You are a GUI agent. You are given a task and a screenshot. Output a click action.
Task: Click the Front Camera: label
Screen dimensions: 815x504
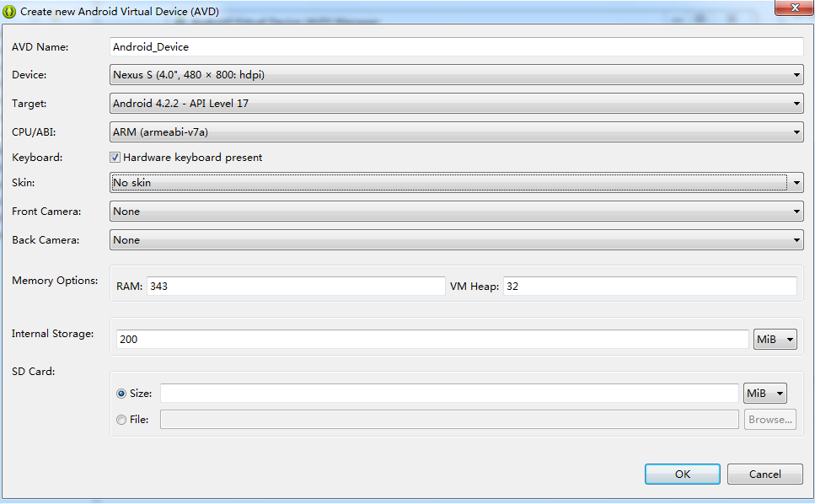click(46, 212)
